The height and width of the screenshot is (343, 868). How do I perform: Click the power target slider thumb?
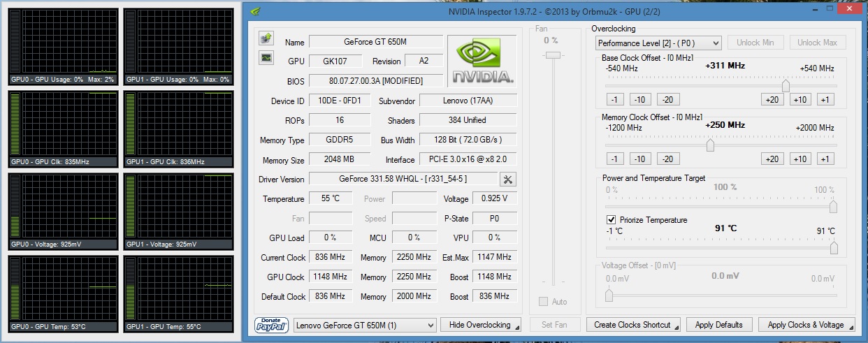[834, 206]
